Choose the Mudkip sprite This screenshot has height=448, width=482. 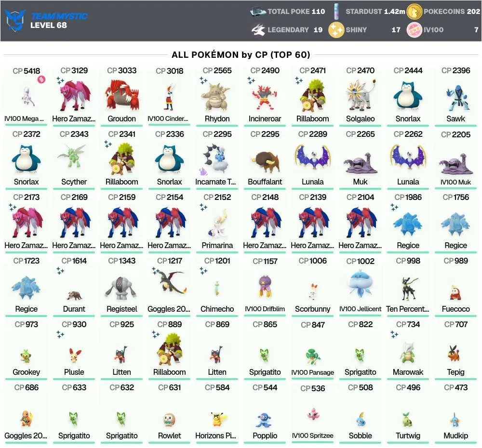coord(455,419)
